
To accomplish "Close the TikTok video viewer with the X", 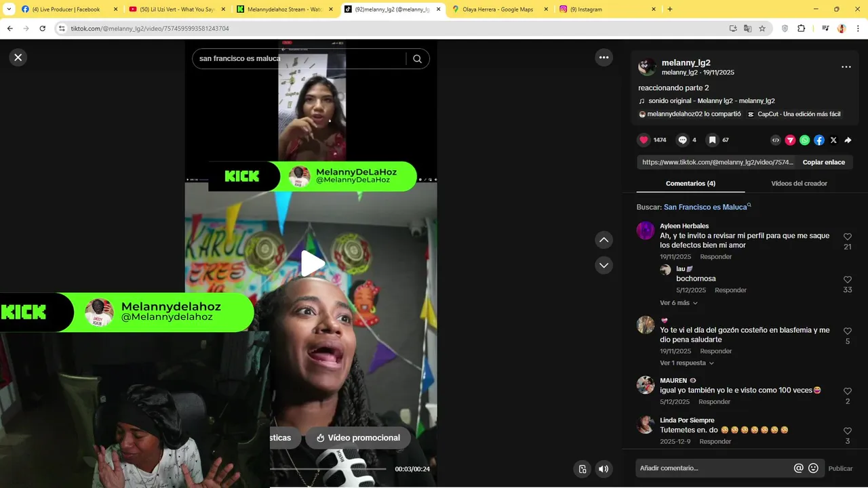I will click(18, 58).
